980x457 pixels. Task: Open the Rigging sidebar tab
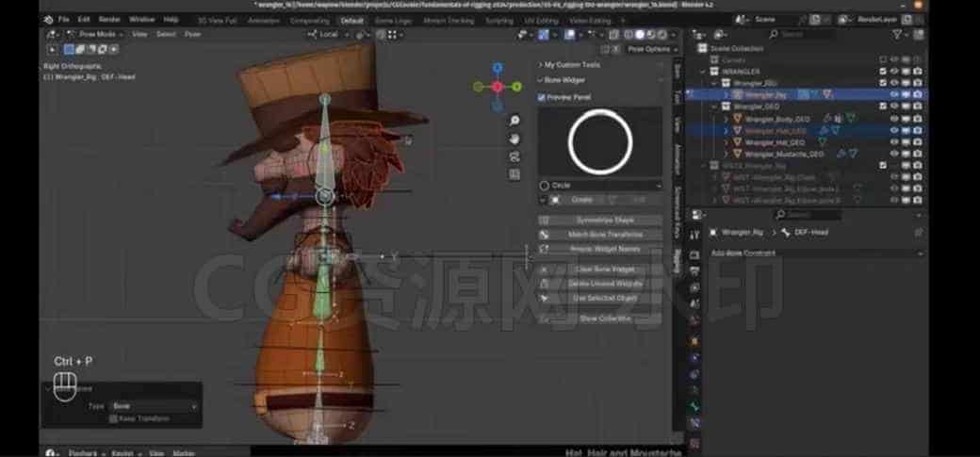point(677,260)
